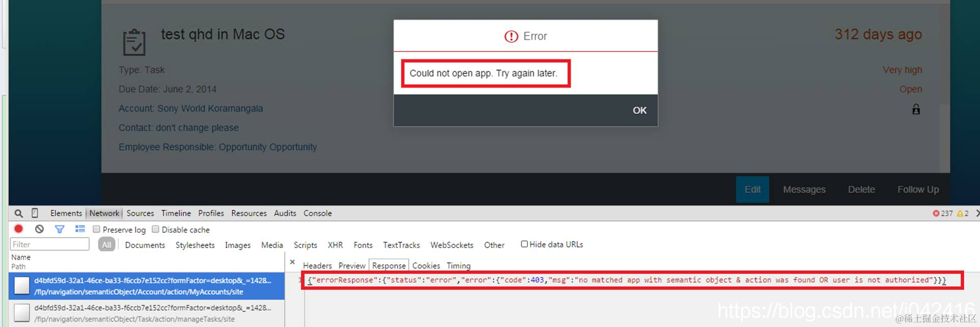The height and width of the screenshot is (327, 980).
Task: Toggle the network filter funnel icon
Action: coord(60,229)
